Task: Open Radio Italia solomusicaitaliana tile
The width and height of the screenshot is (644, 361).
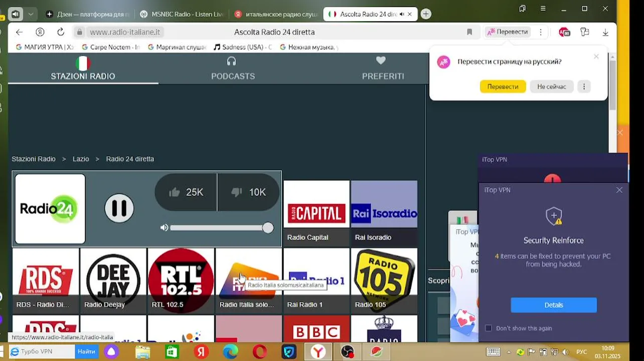Action: (249, 281)
